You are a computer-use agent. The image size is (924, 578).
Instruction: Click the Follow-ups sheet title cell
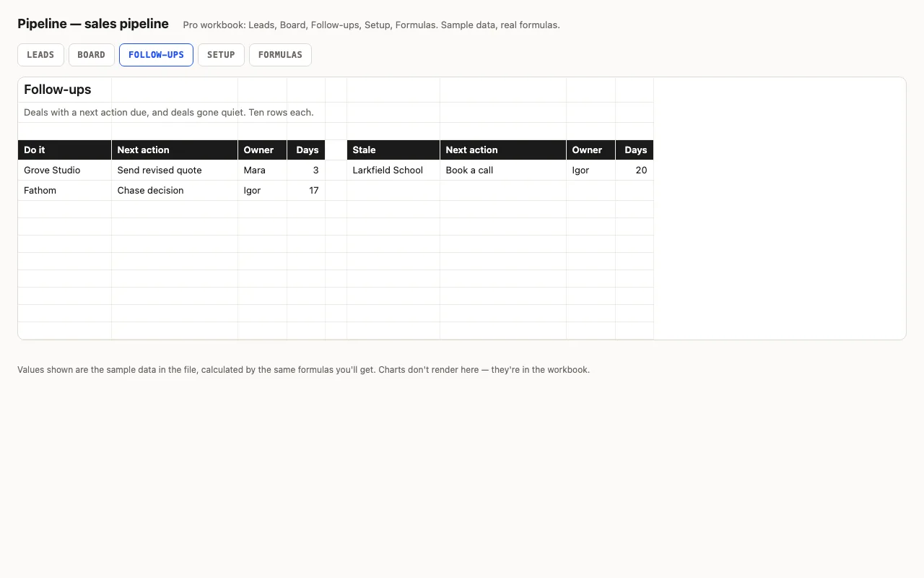(x=65, y=90)
